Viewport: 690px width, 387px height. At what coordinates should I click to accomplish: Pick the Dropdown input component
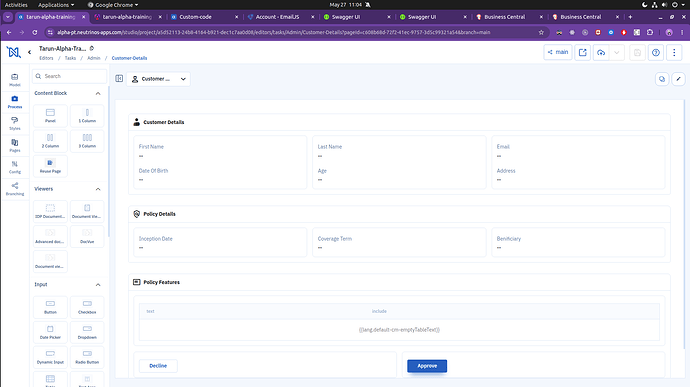click(87, 332)
